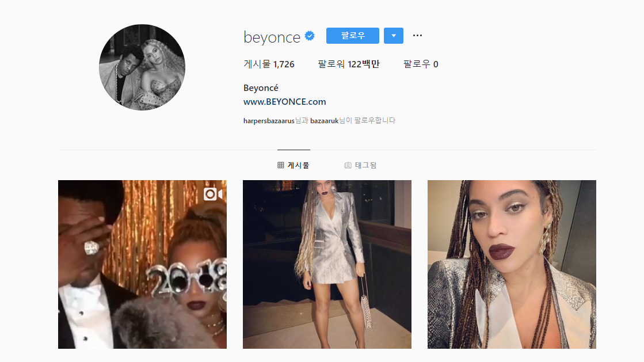
Task: Click the beyonce username heading
Action: coord(272,37)
